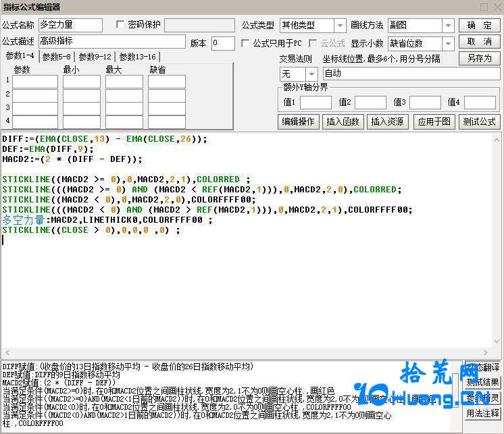Open the 画线方法 dropdown
Image resolution: width=504 pixels, height=434 pixels.
448,26
